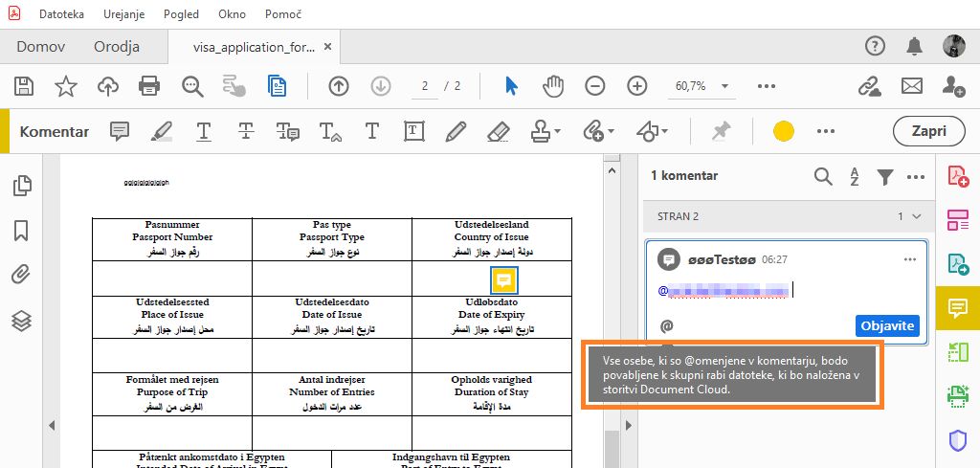Collapse the right comment pane arrow

(x=628, y=425)
